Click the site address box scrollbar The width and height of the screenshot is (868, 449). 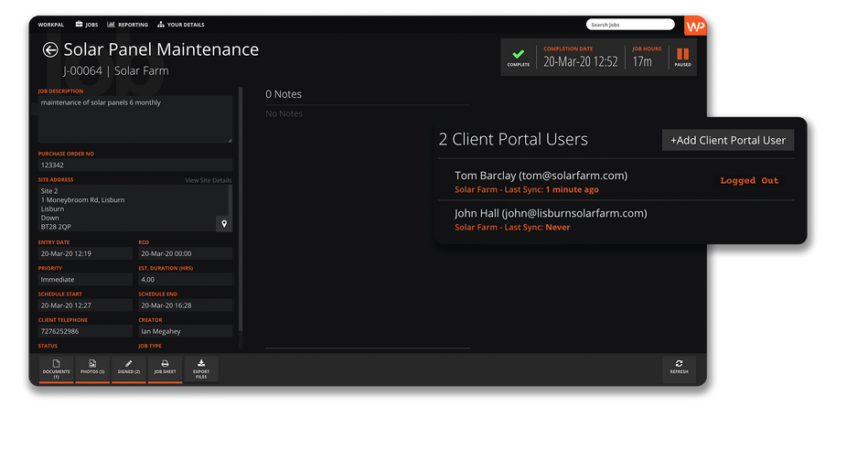pos(230,200)
